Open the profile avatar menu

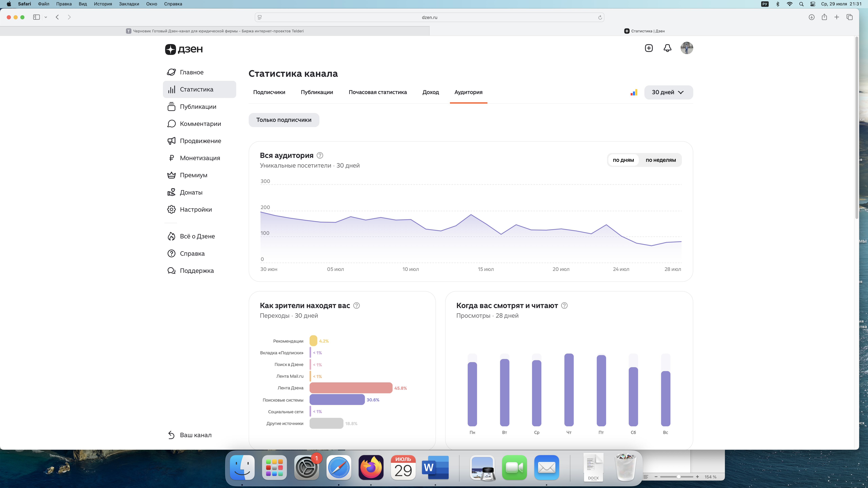coord(687,48)
